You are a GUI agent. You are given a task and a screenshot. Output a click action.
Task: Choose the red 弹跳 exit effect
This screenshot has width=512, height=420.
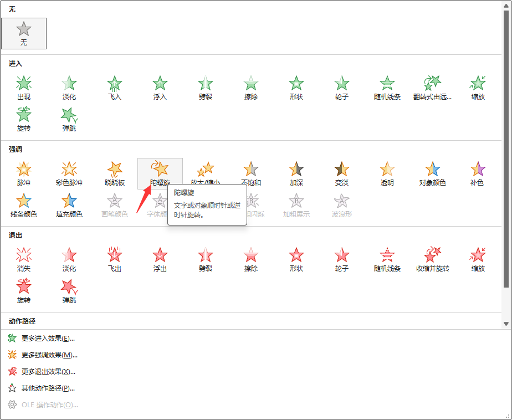point(69,291)
